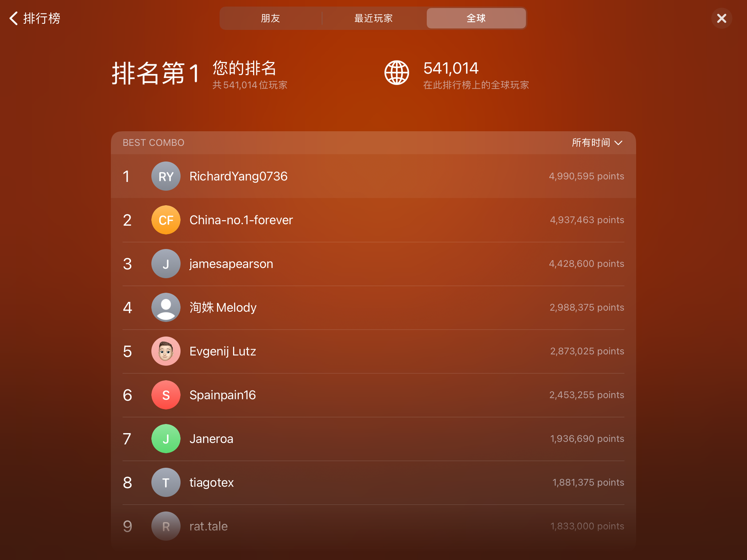This screenshot has height=560, width=747.
Task: Click the score 4,937,463 points
Action: click(x=587, y=220)
